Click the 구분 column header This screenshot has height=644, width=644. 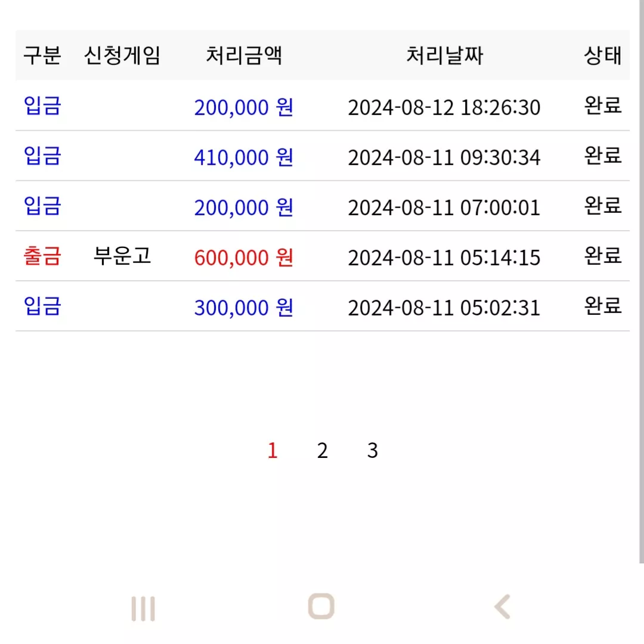pos(42,55)
